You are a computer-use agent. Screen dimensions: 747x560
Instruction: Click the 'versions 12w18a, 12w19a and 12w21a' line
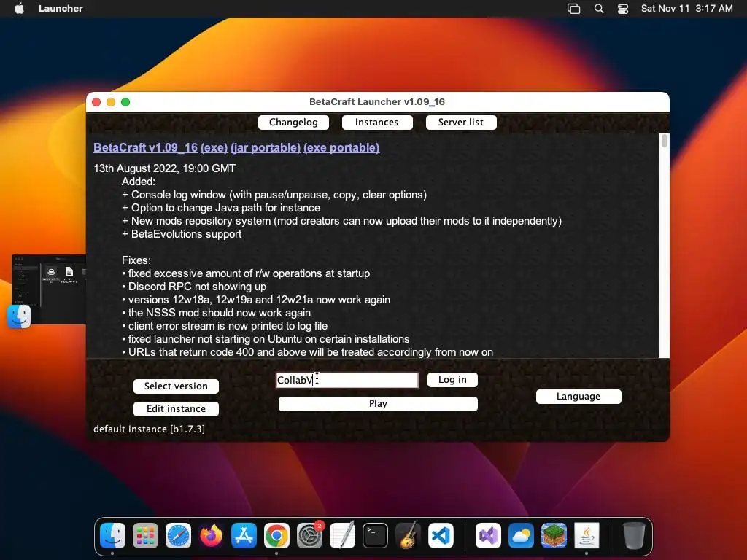(x=256, y=300)
